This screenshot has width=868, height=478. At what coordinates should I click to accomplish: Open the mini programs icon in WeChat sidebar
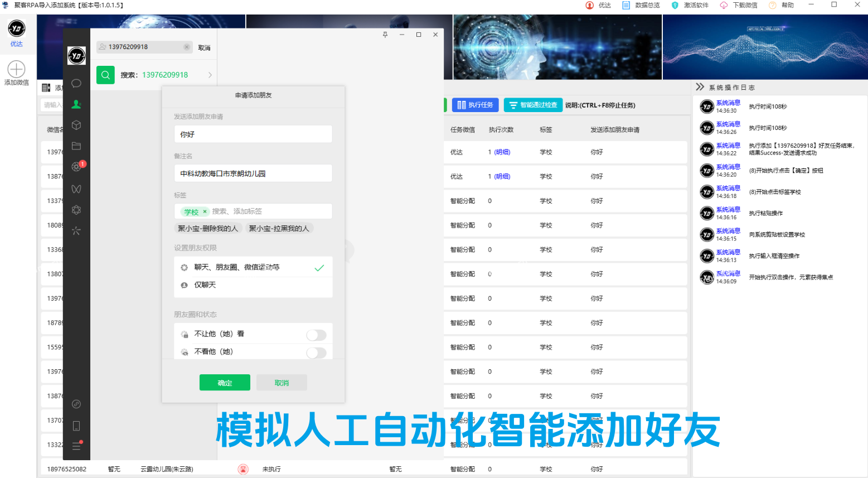click(76, 404)
